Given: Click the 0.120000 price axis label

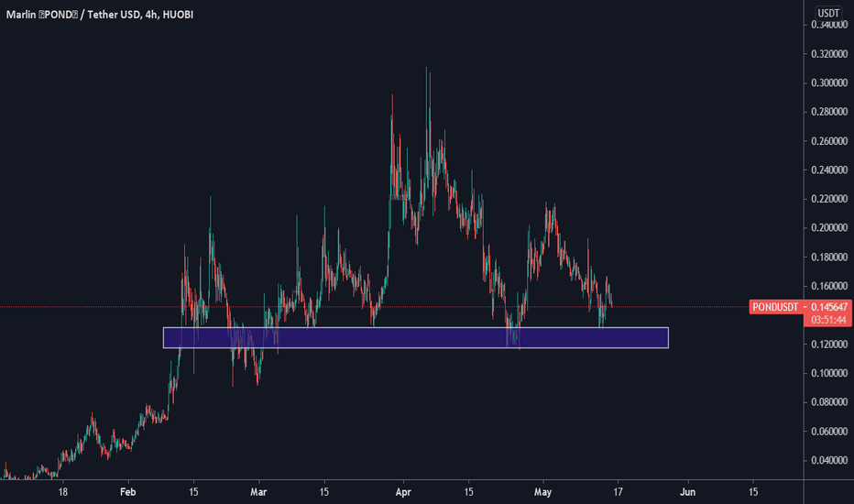Looking at the screenshot, I should (x=829, y=345).
